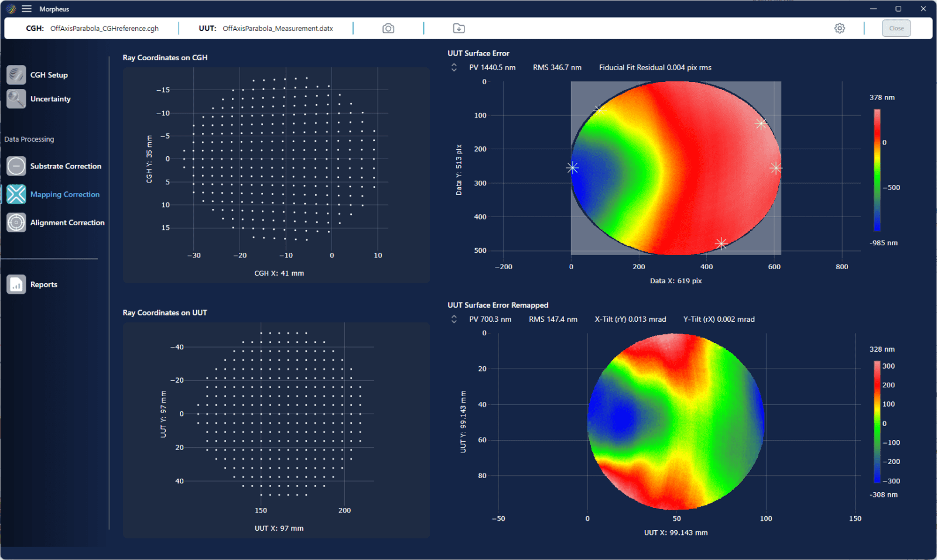Select the OffAxisParabola_CGHreference.cgh file field

pyautogui.click(x=104, y=28)
